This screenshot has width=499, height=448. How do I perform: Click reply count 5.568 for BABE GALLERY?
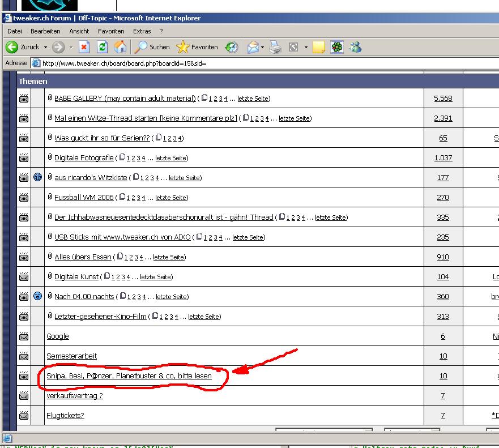[x=443, y=99]
